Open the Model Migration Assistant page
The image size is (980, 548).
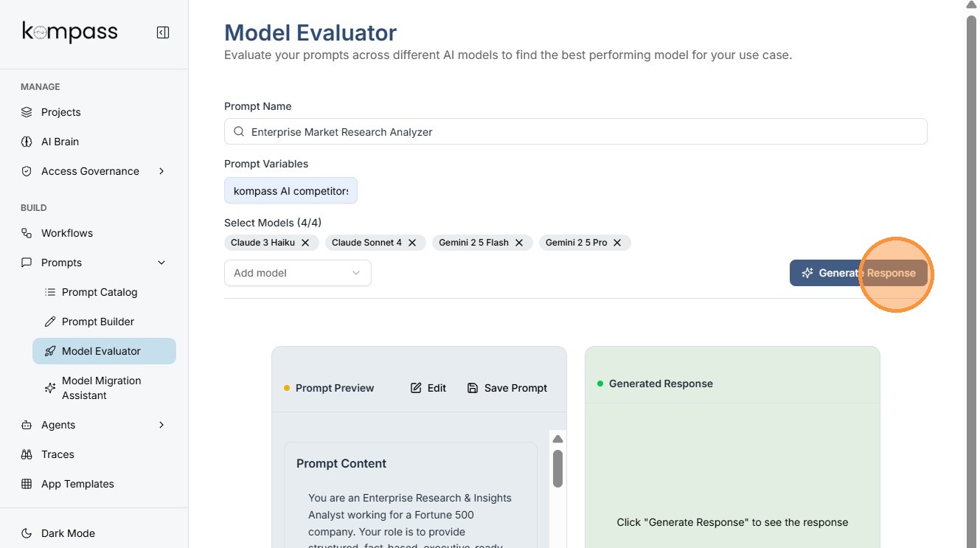[x=101, y=388]
